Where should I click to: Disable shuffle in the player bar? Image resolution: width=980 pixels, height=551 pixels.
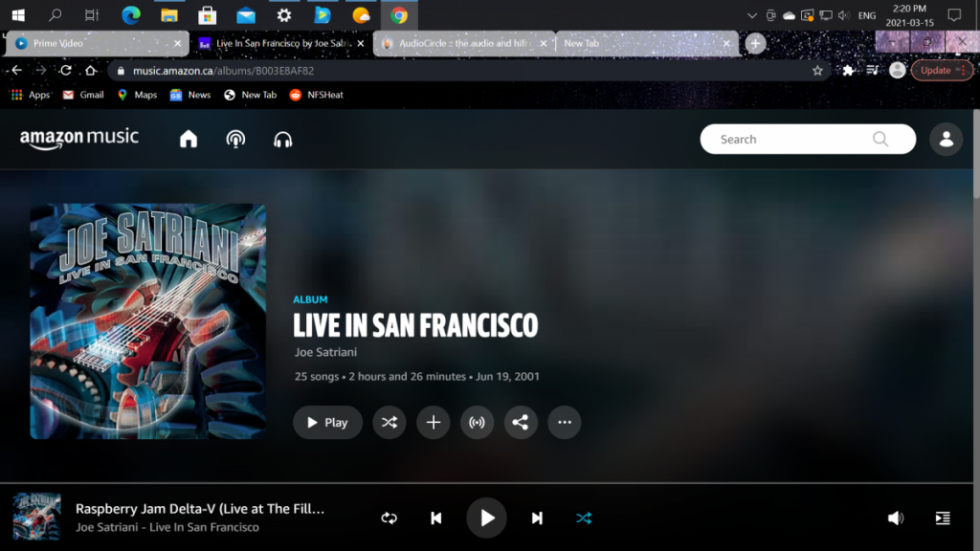point(584,518)
